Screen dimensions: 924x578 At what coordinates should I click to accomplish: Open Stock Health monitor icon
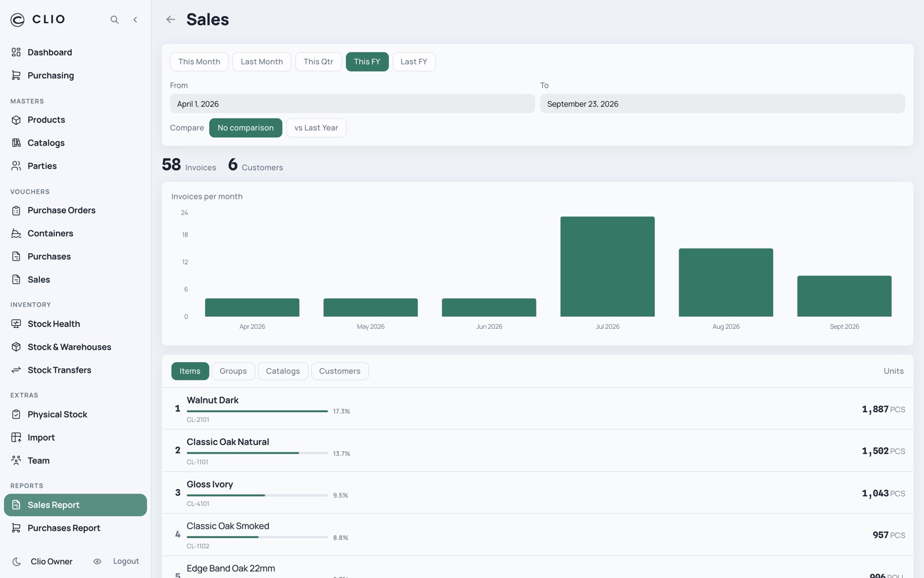click(16, 324)
